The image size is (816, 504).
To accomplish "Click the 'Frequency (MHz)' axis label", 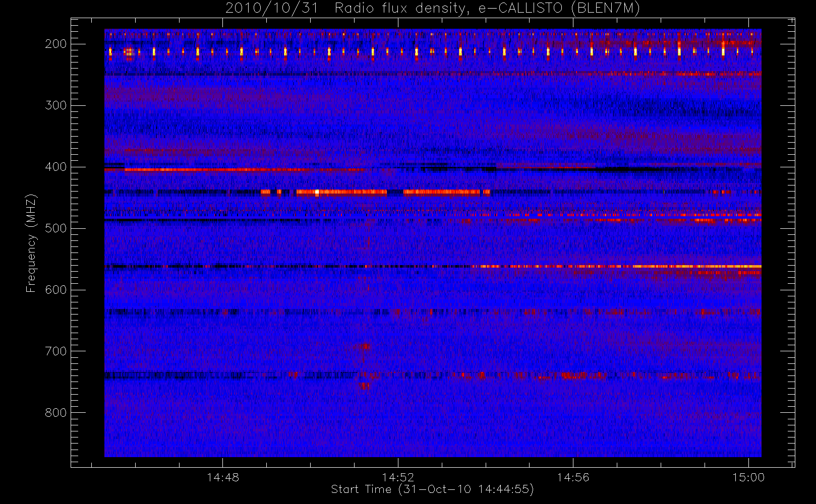I will pos(31,243).
